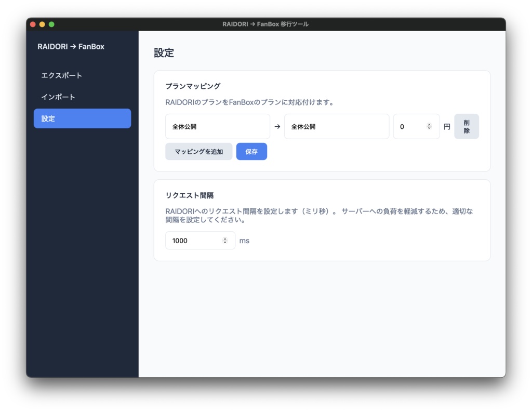Select the price field showing 0

click(410, 126)
